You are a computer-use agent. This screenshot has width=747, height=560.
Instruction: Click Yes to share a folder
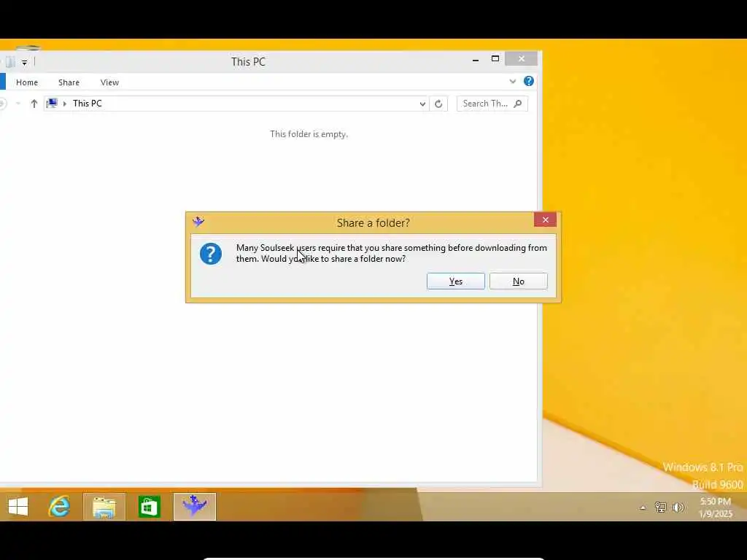coord(455,281)
